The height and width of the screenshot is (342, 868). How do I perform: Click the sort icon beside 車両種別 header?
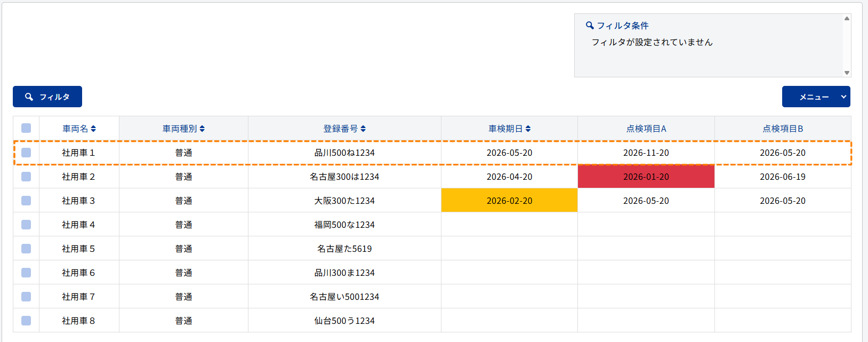click(202, 129)
